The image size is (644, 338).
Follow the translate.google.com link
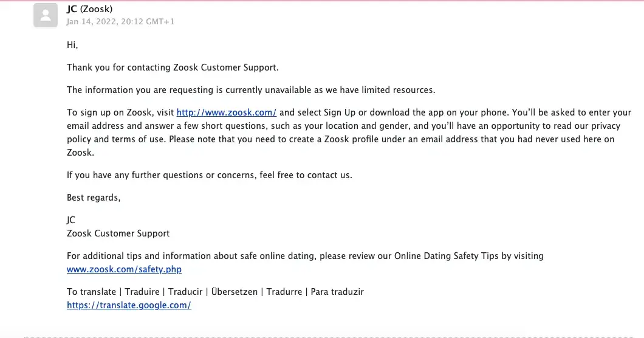[x=129, y=305]
